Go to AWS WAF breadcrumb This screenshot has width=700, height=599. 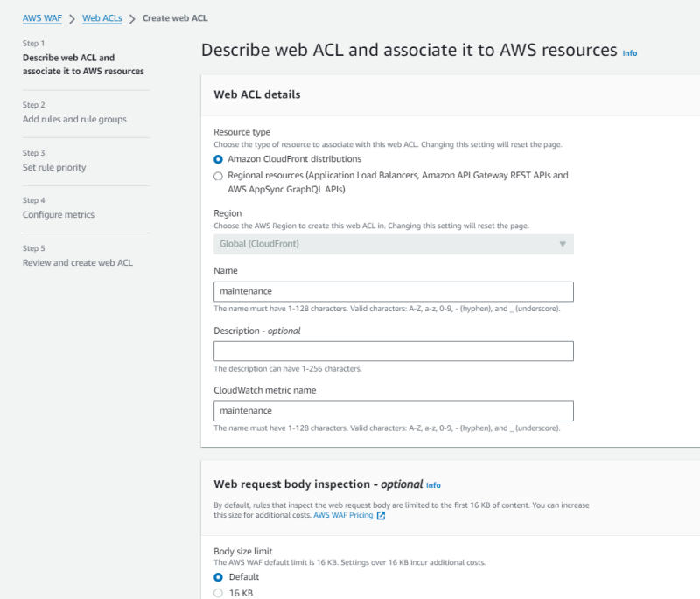[42, 17]
